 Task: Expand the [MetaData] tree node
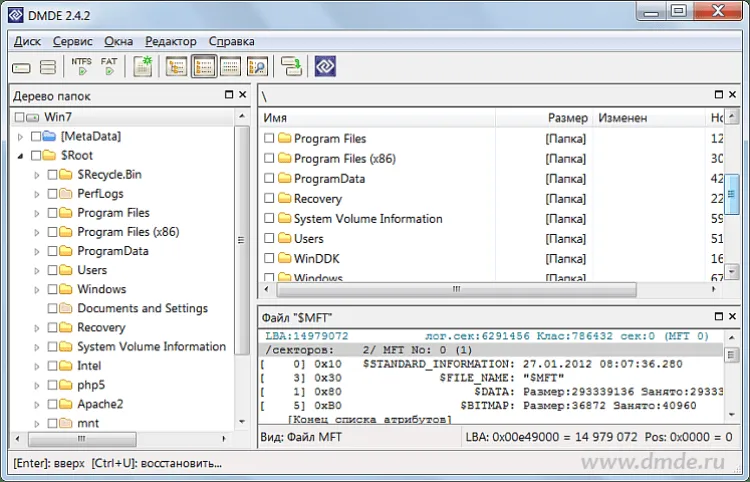click(21, 136)
